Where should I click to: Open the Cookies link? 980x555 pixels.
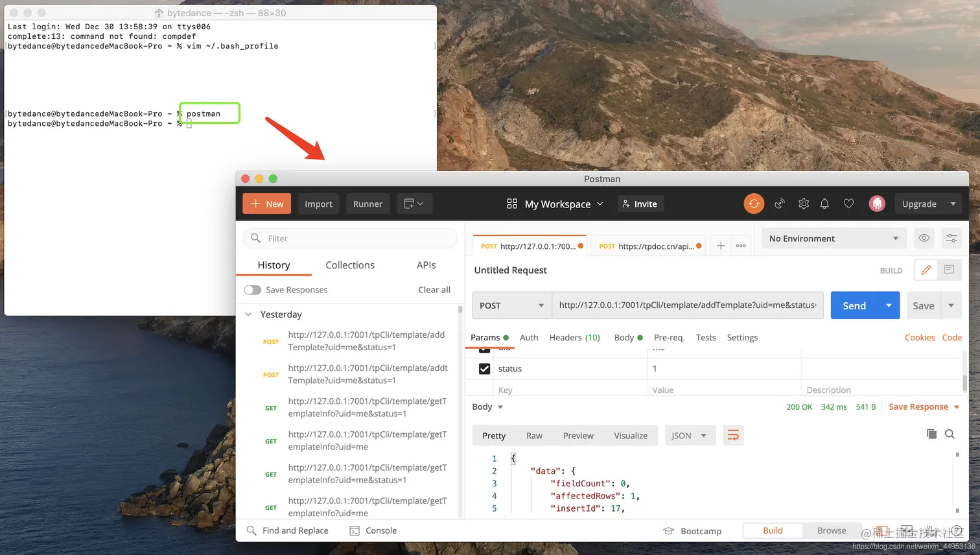click(x=920, y=337)
